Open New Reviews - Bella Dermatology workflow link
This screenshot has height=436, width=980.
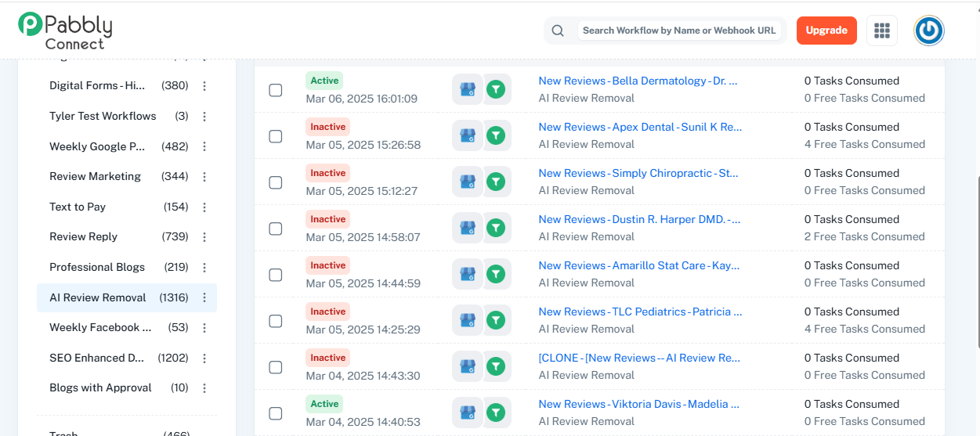click(x=638, y=81)
